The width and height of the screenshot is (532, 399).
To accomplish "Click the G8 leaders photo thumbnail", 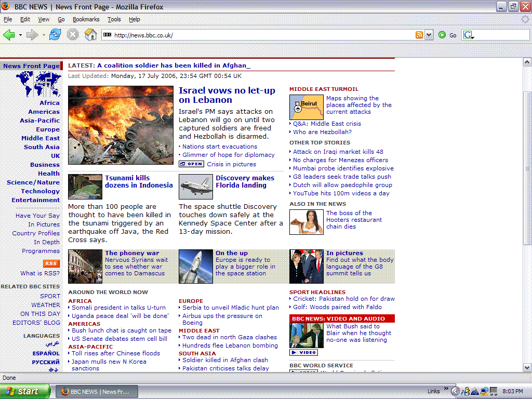I will click(x=307, y=267).
